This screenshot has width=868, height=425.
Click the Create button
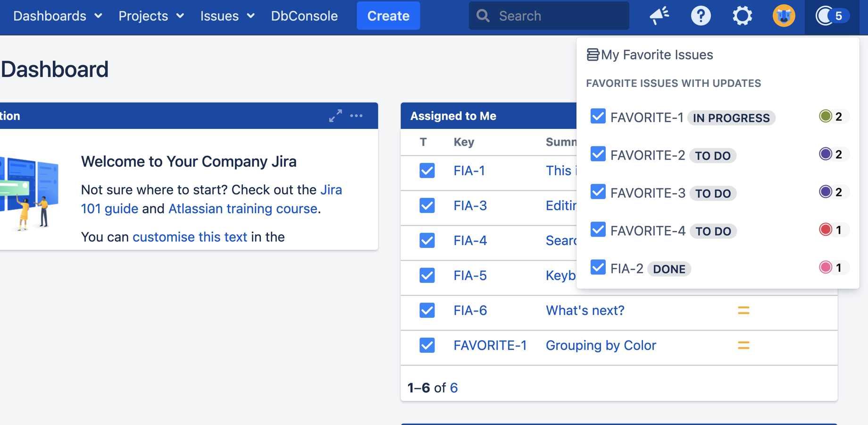[388, 16]
